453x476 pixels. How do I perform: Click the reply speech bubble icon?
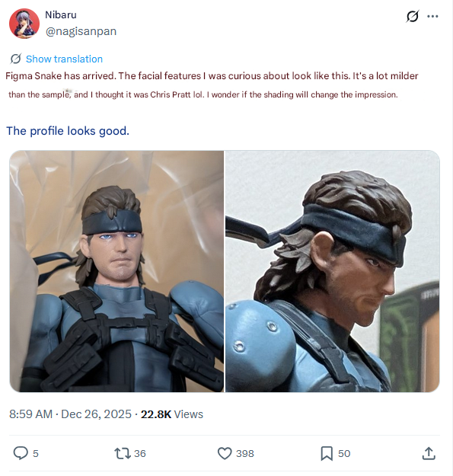21,454
